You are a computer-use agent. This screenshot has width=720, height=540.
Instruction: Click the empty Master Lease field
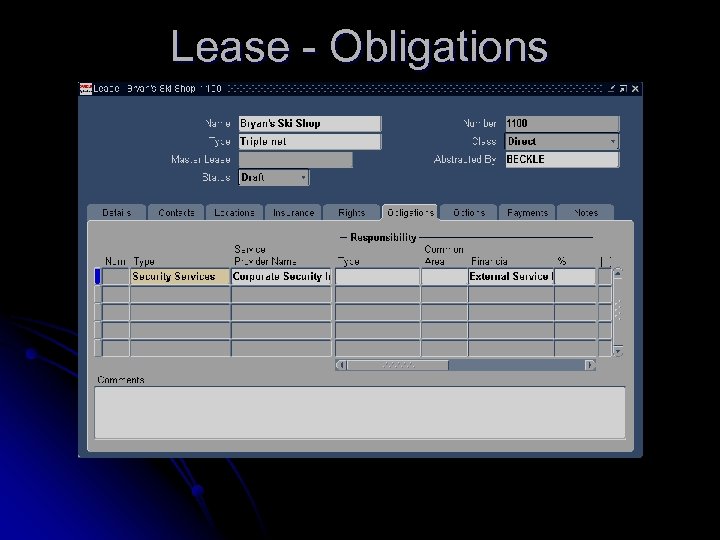point(295,160)
